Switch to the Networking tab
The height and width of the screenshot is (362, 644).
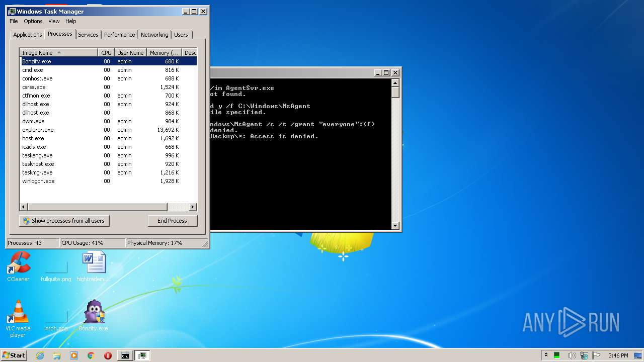click(154, 35)
